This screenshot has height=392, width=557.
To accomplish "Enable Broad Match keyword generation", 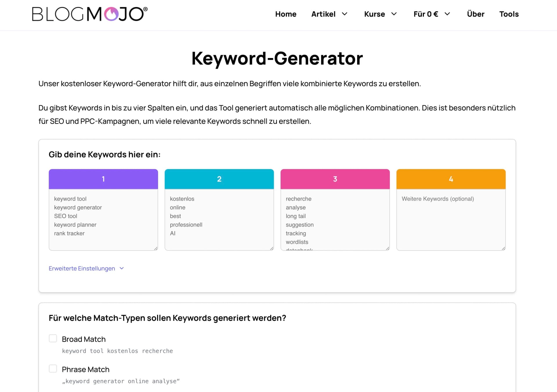I will (x=53, y=338).
